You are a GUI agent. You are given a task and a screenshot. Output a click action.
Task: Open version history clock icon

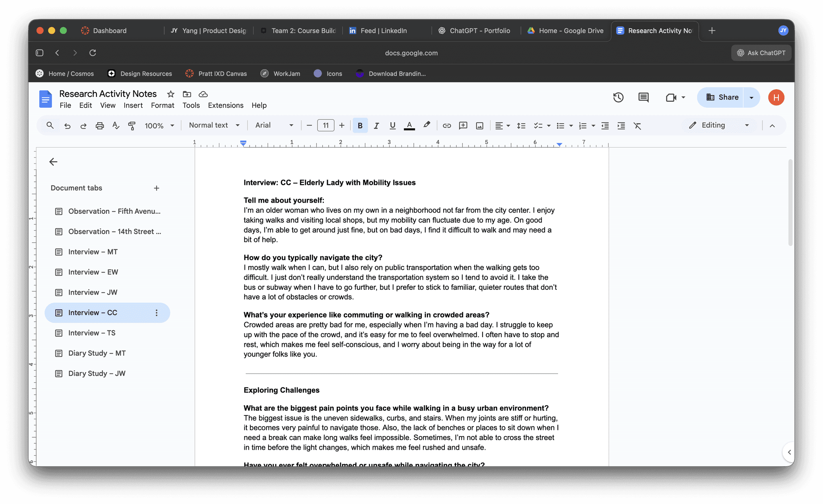(618, 97)
